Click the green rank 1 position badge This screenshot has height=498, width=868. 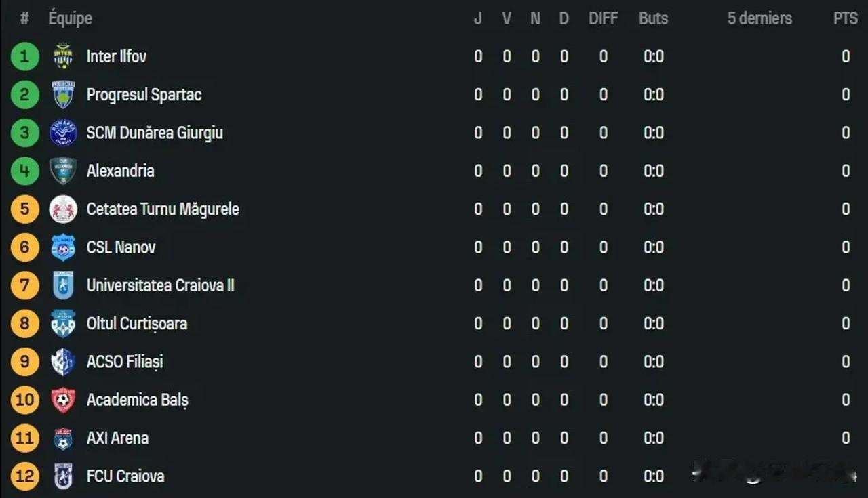[x=24, y=56]
